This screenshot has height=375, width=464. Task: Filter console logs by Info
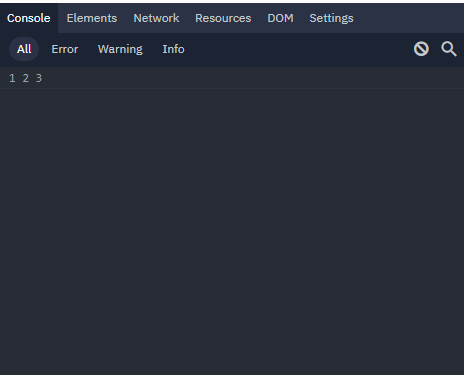click(173, 49)
